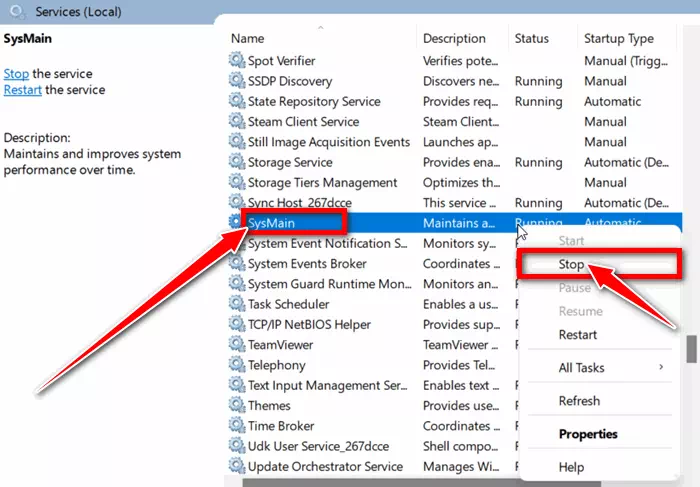
Task: Expand the All Tasks submenu arrow
Action: click(x=661, y=367)
